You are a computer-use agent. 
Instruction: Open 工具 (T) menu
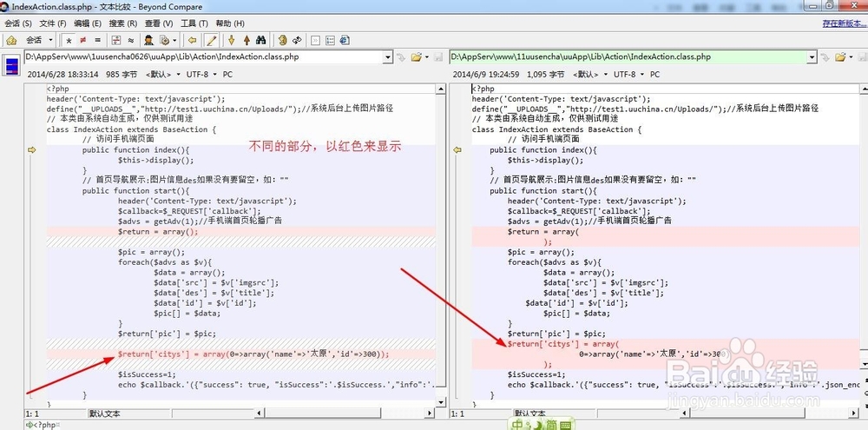coord(194,23)
